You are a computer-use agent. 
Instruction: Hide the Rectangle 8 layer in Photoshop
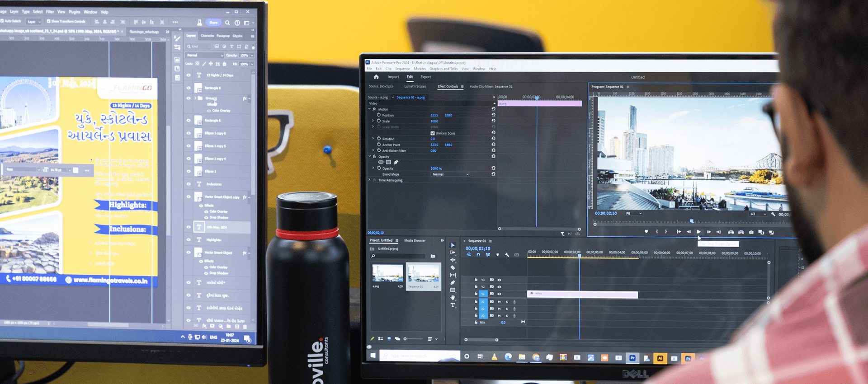tap(189, 88)
